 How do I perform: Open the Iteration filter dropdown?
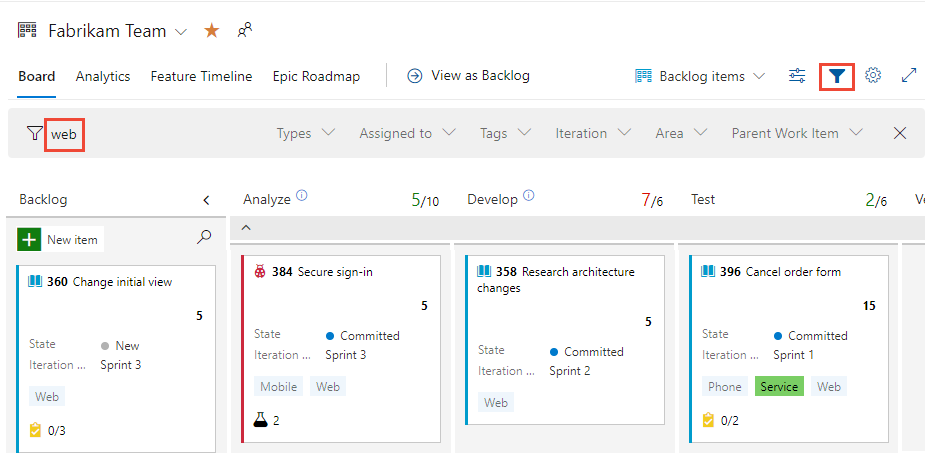click(593, 133)
